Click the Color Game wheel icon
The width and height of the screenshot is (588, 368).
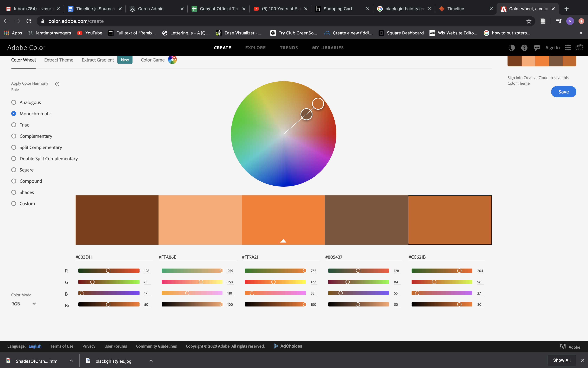[172, 60]
